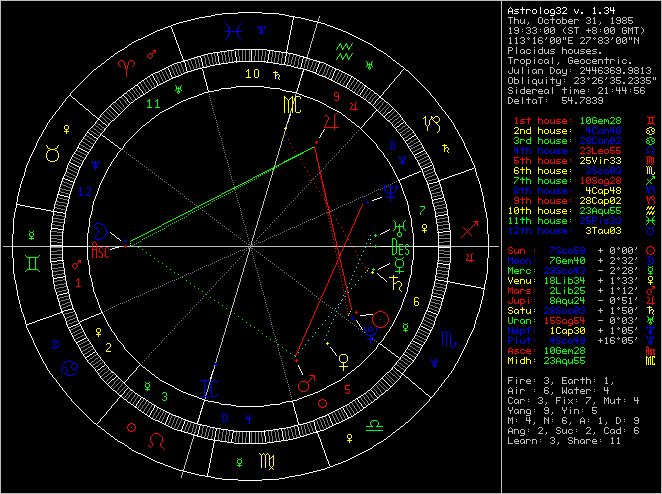Click the Aquarius wave glyph on the wheel

click(x=343, y=48)
